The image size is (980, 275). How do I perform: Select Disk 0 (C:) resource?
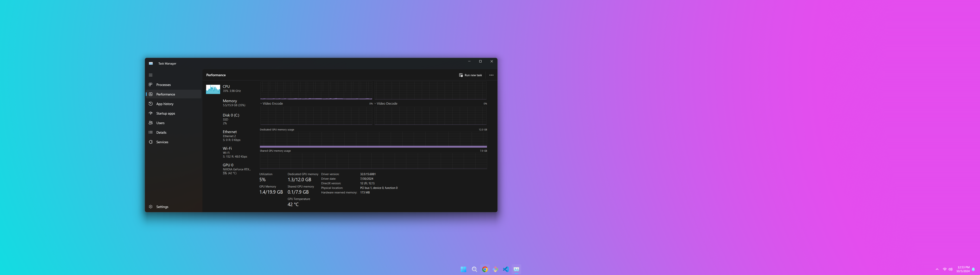[x=231, y=119]
